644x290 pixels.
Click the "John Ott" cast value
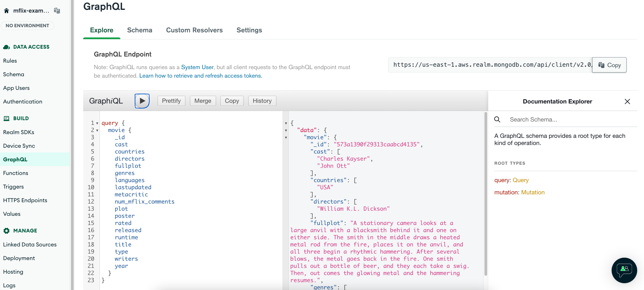(x=333, y=166)
